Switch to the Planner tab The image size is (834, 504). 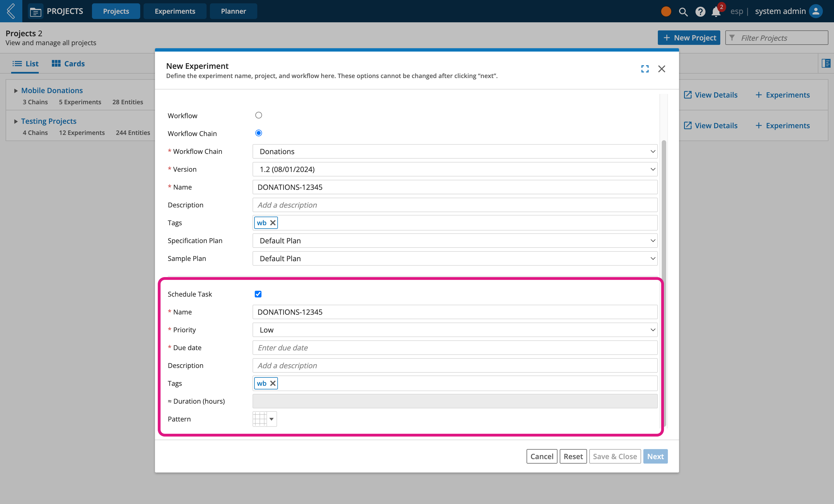click(x=234, y=11)
